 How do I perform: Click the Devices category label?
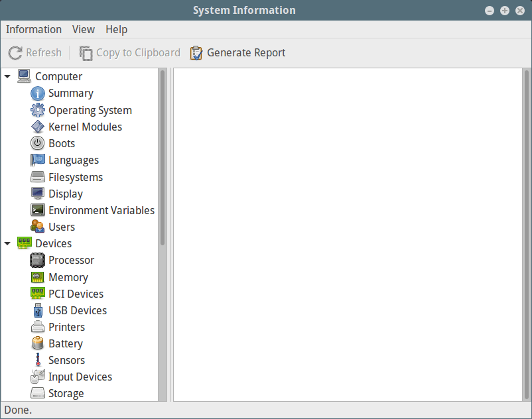pyautogui.click(x=53, y=243)
